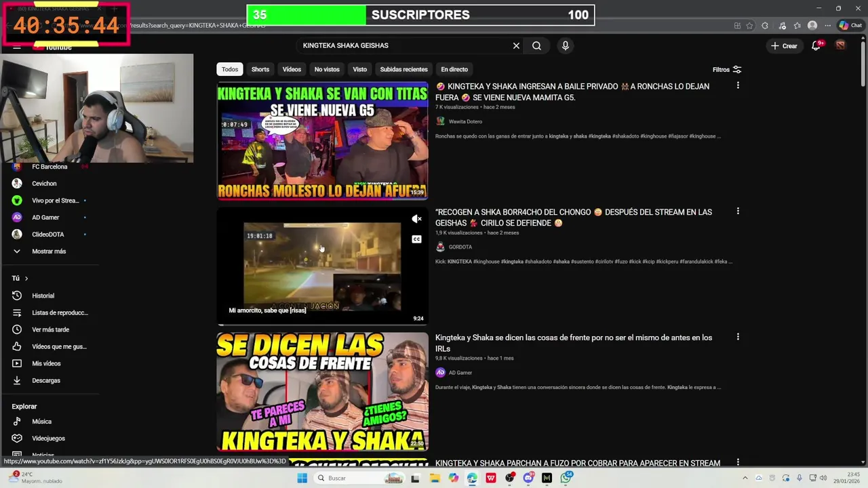
Task: Open browser extensions puzzle icon
Action: pyautogui.click(x=765, y=26)
